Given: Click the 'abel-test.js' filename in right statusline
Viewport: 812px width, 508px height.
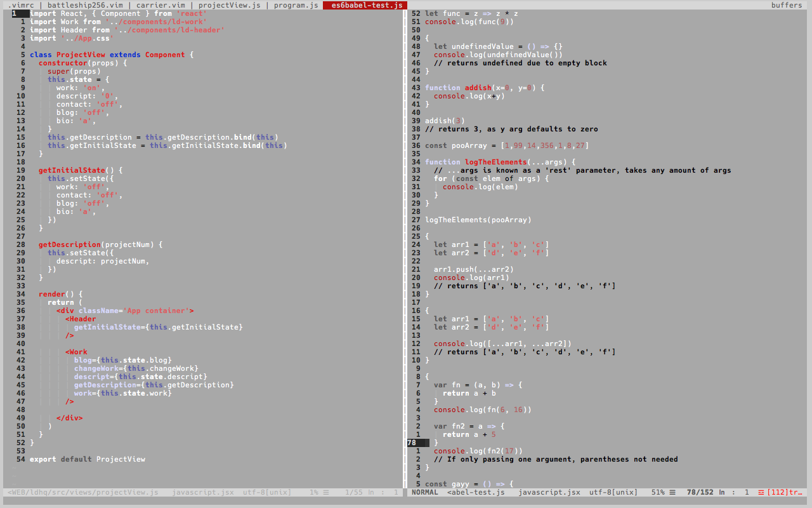Looking at the screenshot, I should pos(476,492).
